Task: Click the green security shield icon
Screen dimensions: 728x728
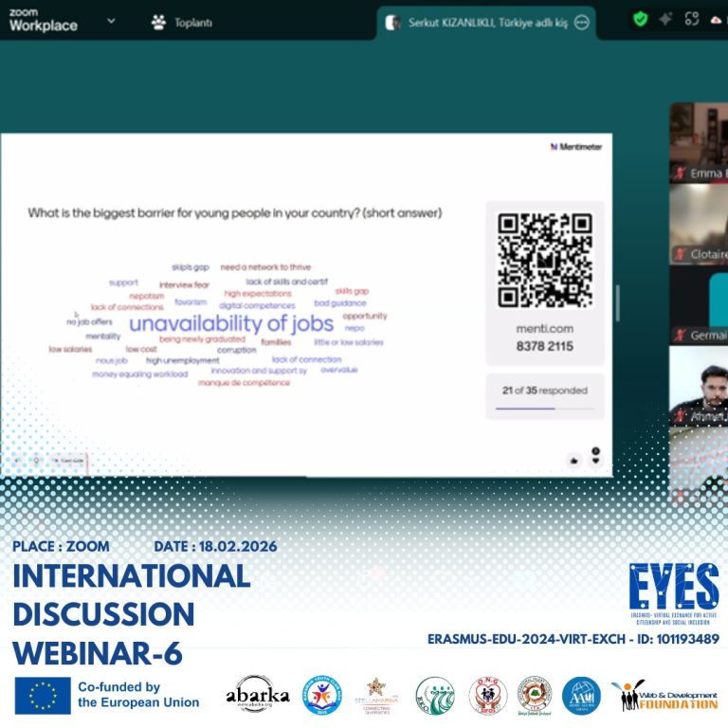Action: (x=641, y=20)
